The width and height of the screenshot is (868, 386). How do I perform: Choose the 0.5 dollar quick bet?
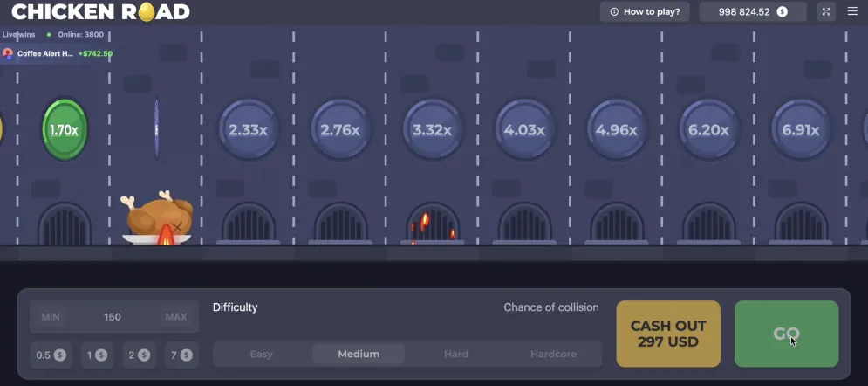pos(50,355)
